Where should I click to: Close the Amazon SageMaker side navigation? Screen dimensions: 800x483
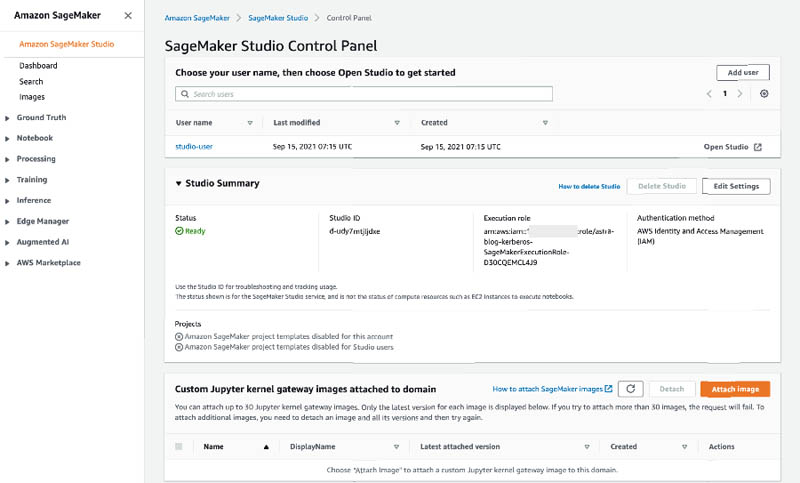pyautogui.click(x=128, y=15)
